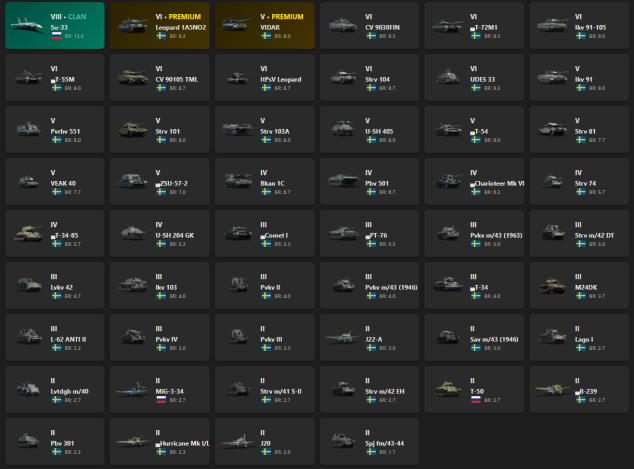Open the premium Leopard 1A5NO2 card
634x469 pixels.
157,25
